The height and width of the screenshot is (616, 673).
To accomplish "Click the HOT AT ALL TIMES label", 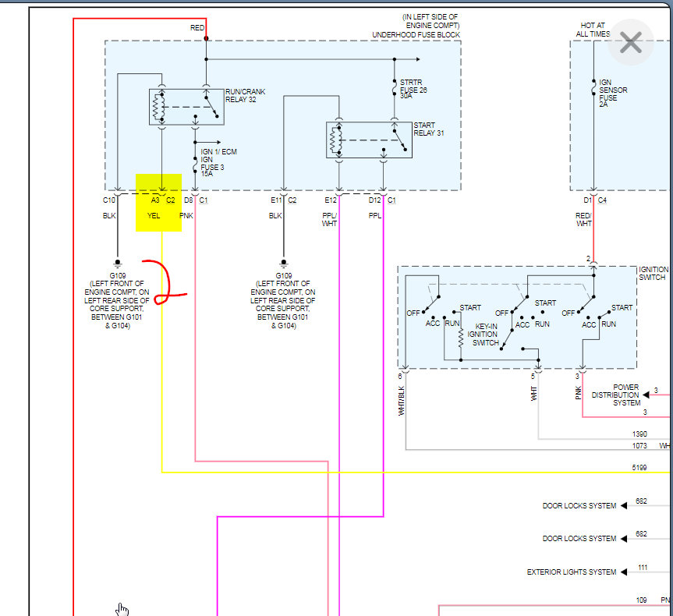I will [x=593, y=30].
